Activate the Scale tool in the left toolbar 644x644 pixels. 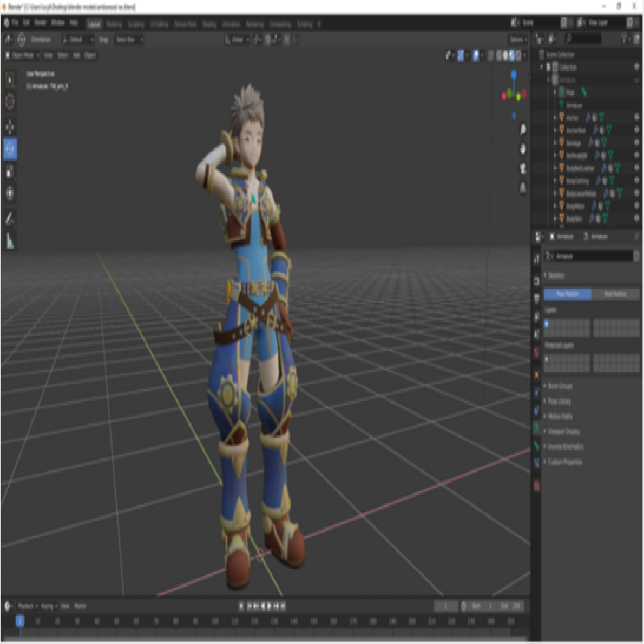click(10, 171)
